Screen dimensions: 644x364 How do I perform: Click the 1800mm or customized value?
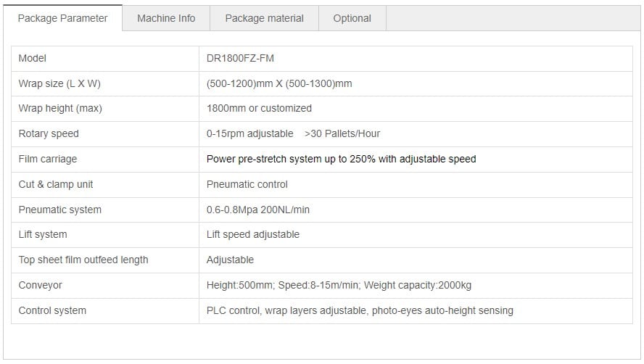259,109
